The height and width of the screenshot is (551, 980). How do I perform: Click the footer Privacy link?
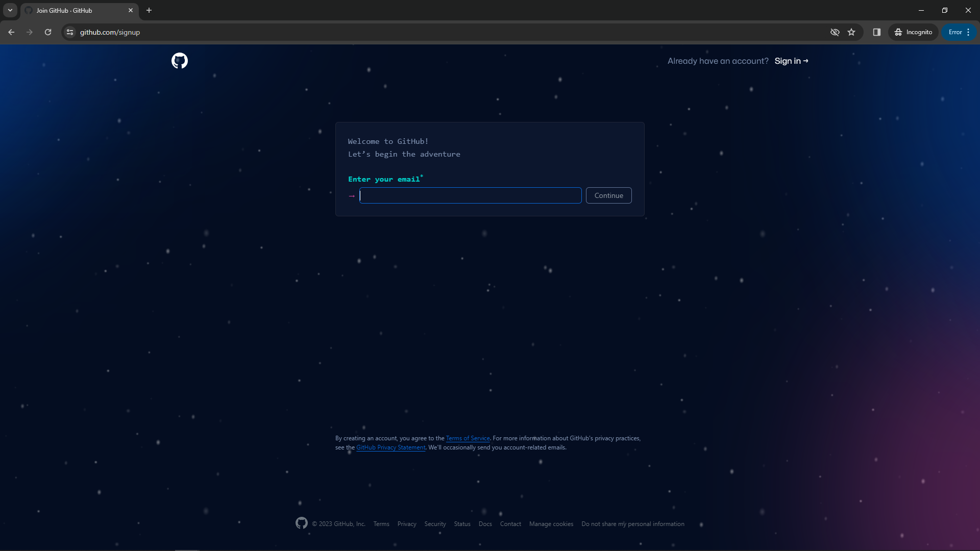pos(407,524)
